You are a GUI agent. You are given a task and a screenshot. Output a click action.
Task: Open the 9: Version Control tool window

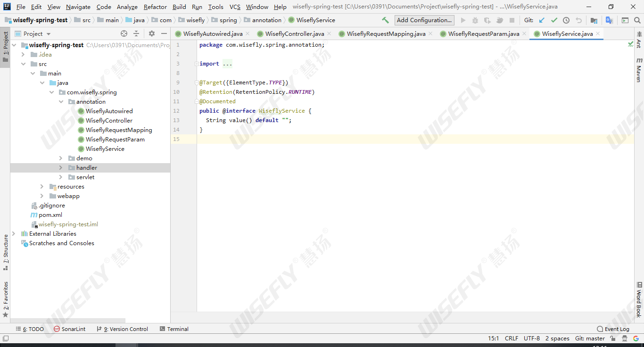click(122, 329)
